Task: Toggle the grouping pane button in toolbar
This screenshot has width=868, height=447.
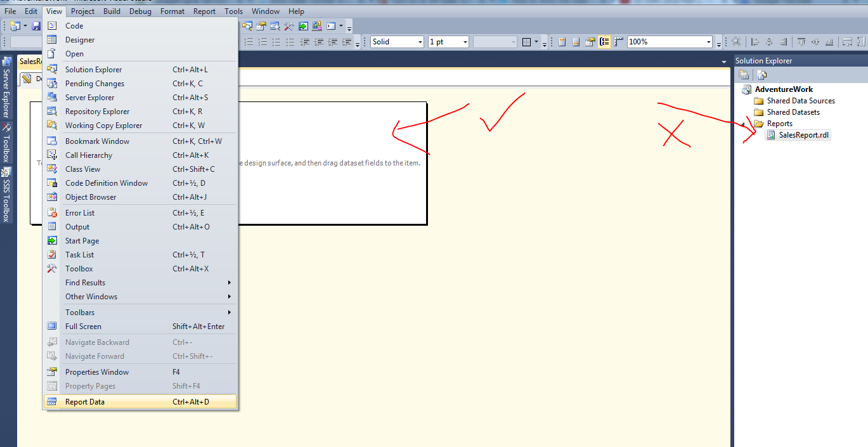Action: click(604, 41)
